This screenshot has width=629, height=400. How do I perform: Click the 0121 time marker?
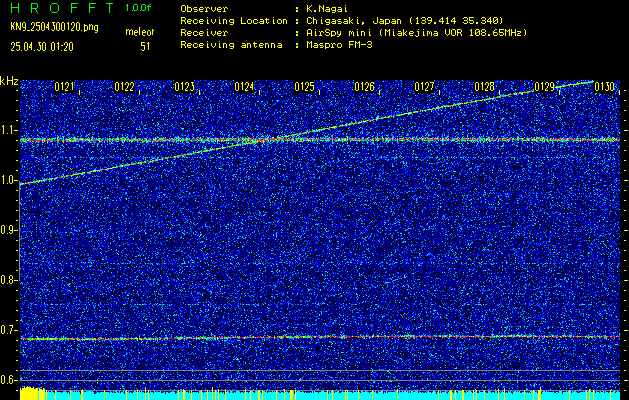[64, 87]
